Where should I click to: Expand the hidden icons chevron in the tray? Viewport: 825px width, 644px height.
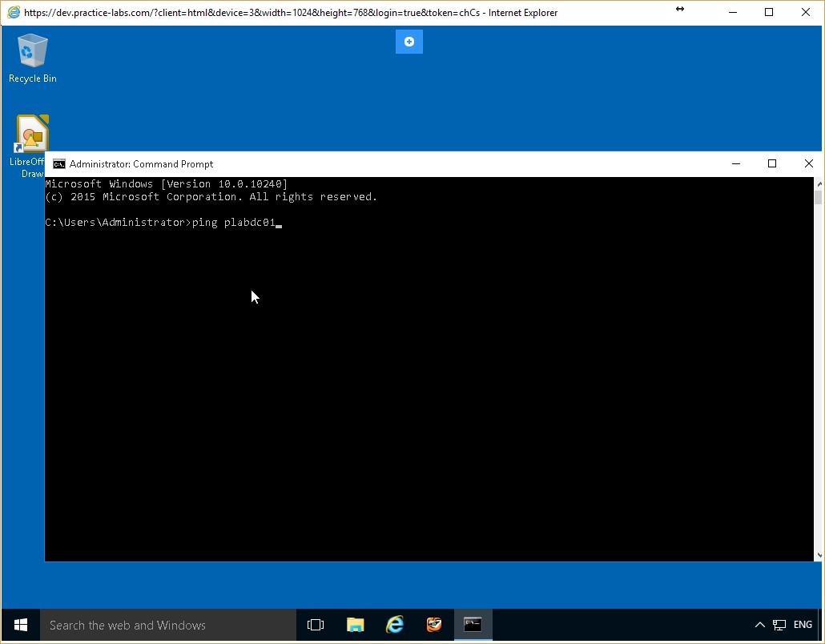click(759, 625)
